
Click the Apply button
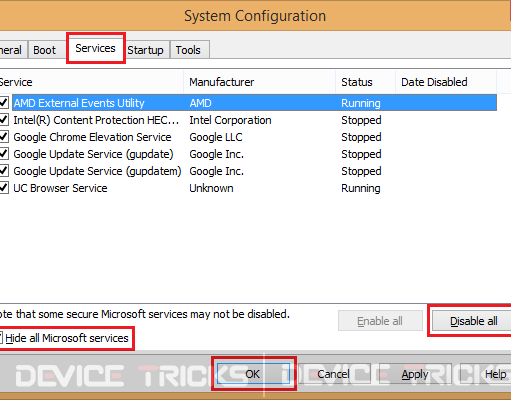415,374
